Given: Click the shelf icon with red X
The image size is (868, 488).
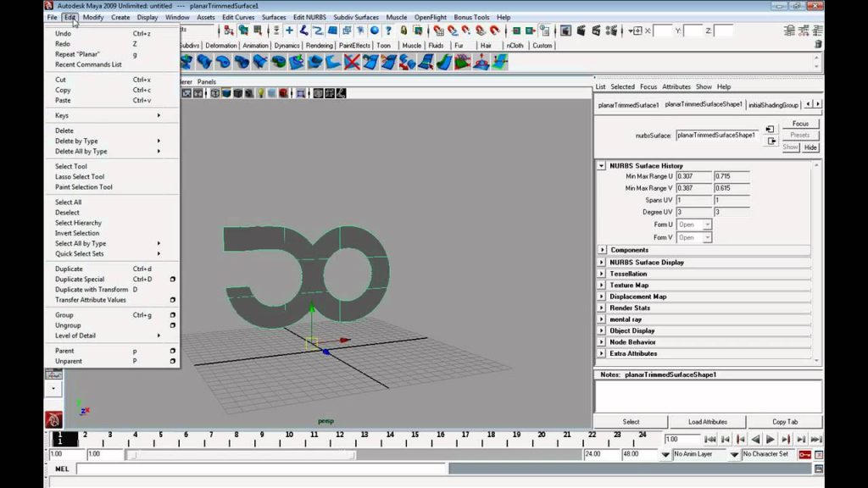Looking at the screenshot, I should tap(352, 62).
